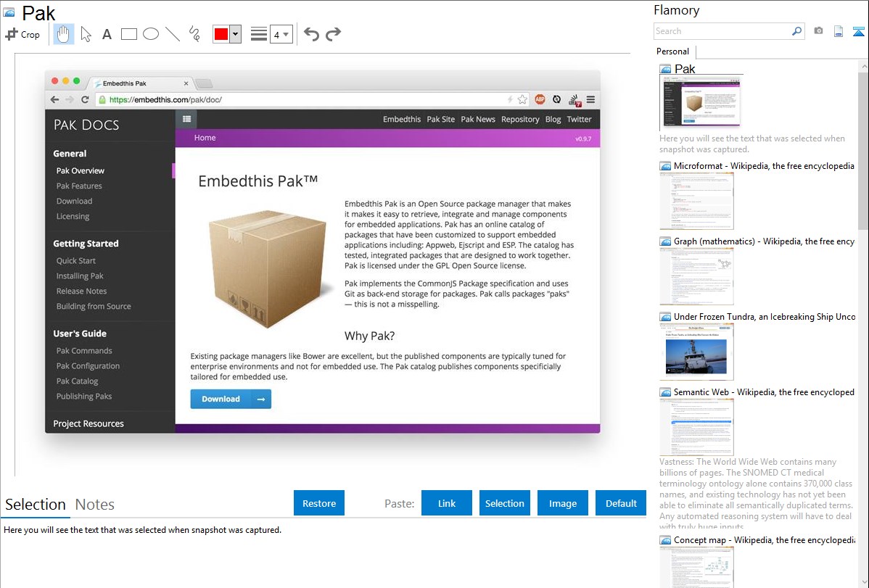
Task: Click the bookmark star icon in snapshot
Action: [x=522, y=100]
